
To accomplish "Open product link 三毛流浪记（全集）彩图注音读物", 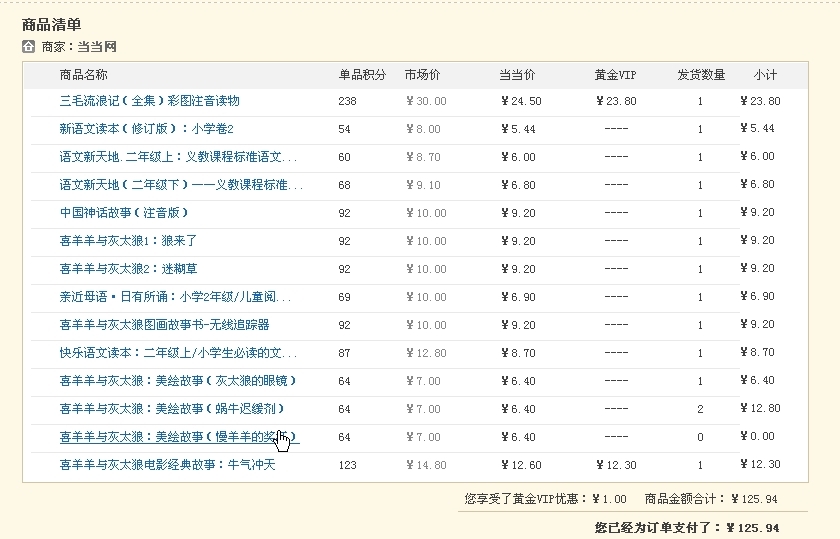I will (x=150, y=101).
